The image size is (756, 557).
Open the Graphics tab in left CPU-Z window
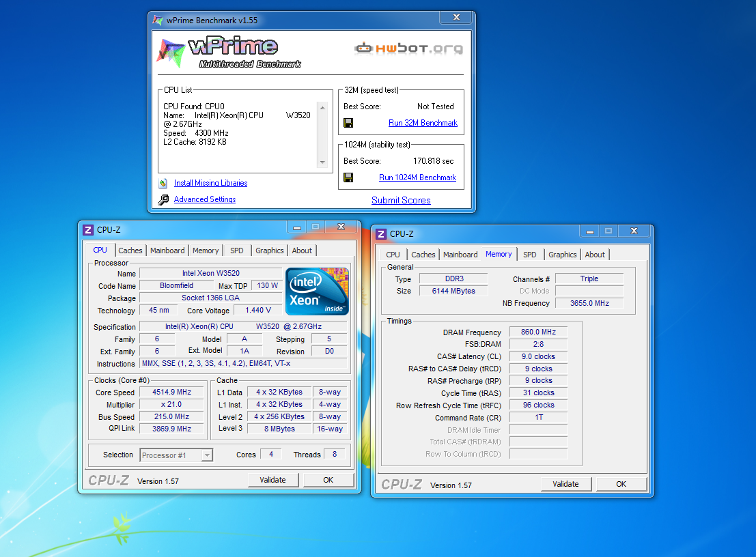pyautogui.click(x=270, y=251)
